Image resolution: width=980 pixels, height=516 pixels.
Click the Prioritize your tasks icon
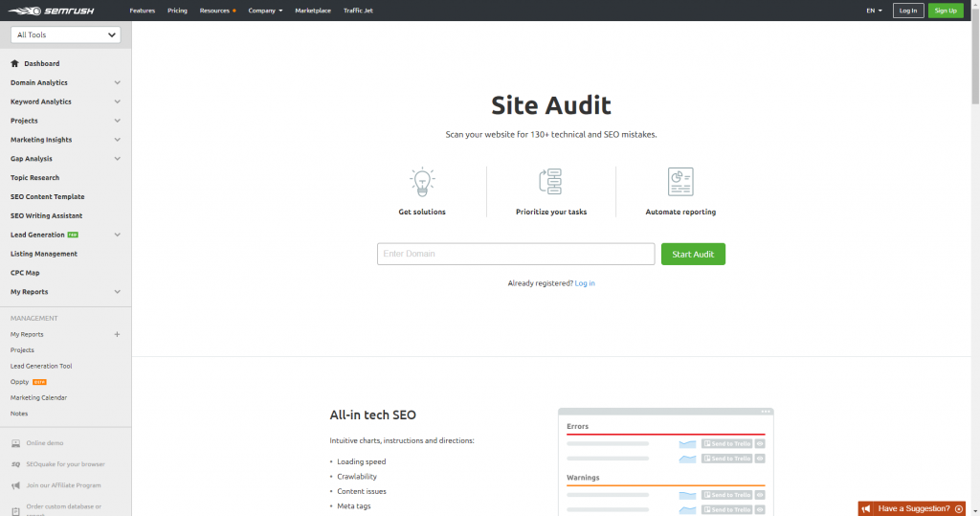point(550,181)
